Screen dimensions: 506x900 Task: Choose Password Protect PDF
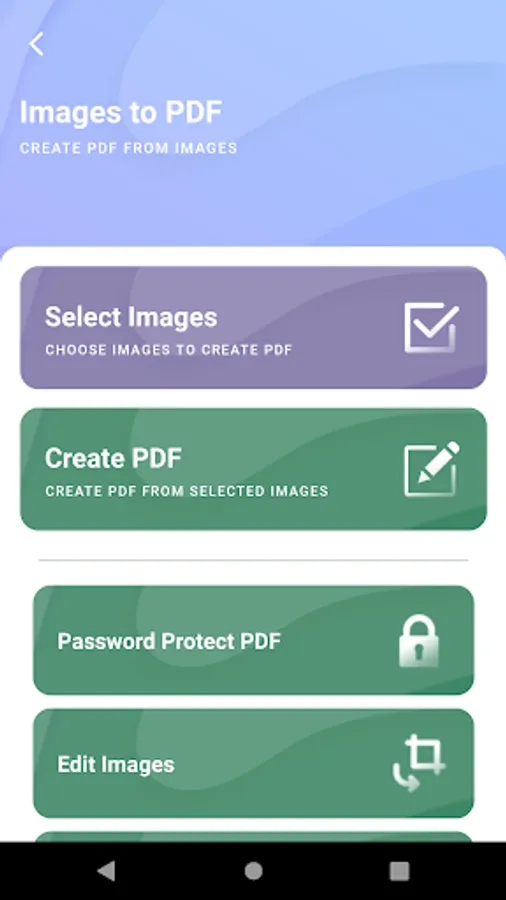pyautogui.click(x=254, y=640)
